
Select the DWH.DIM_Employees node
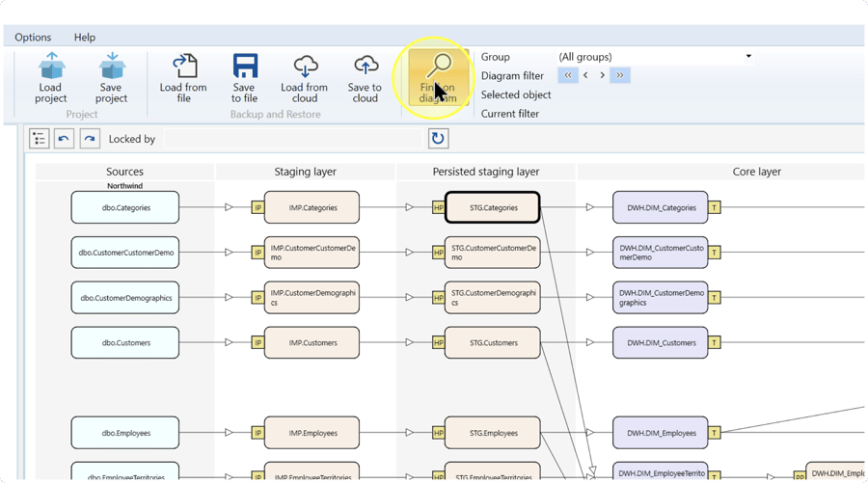[x=661, y=433]
